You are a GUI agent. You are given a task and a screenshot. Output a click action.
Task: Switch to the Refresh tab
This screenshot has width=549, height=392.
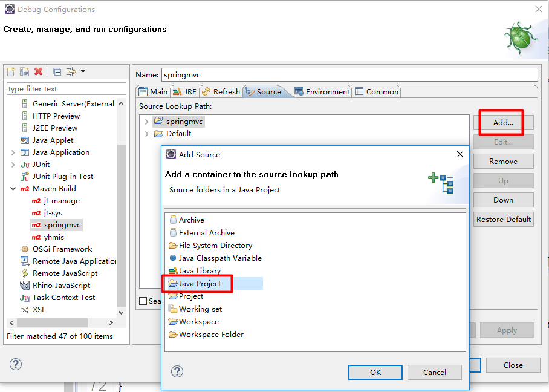pyautogui.click(x=221, y=92)
